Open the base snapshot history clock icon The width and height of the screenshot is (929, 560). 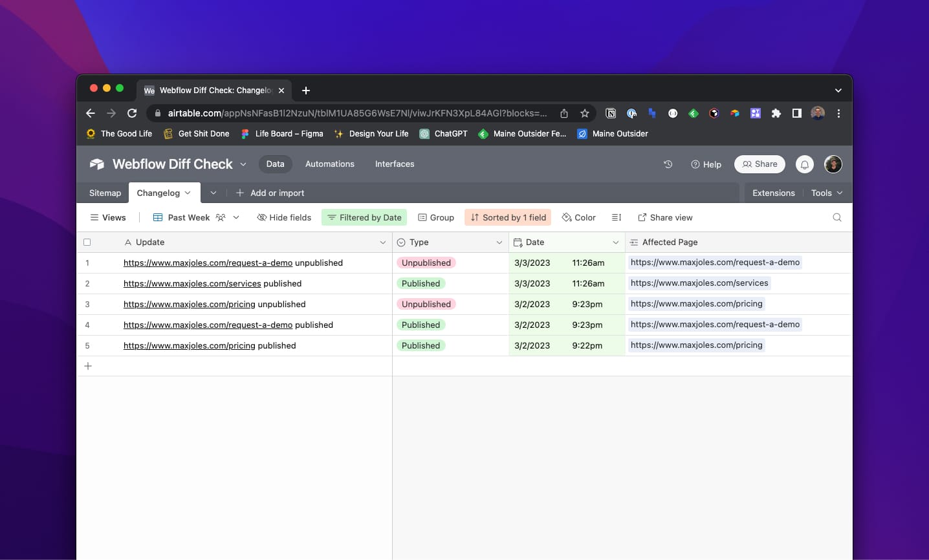pos(668,164)
